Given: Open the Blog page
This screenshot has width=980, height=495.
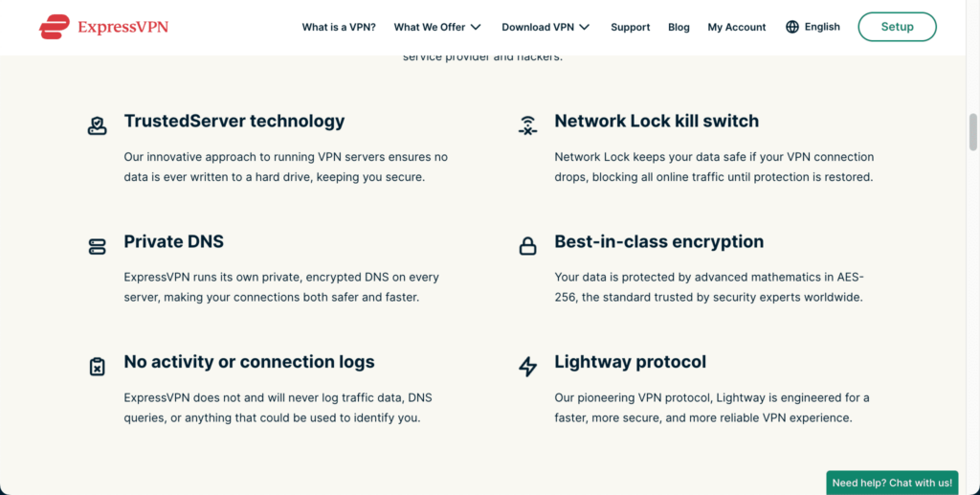Looking at the screenshot, I should [679, 27].
